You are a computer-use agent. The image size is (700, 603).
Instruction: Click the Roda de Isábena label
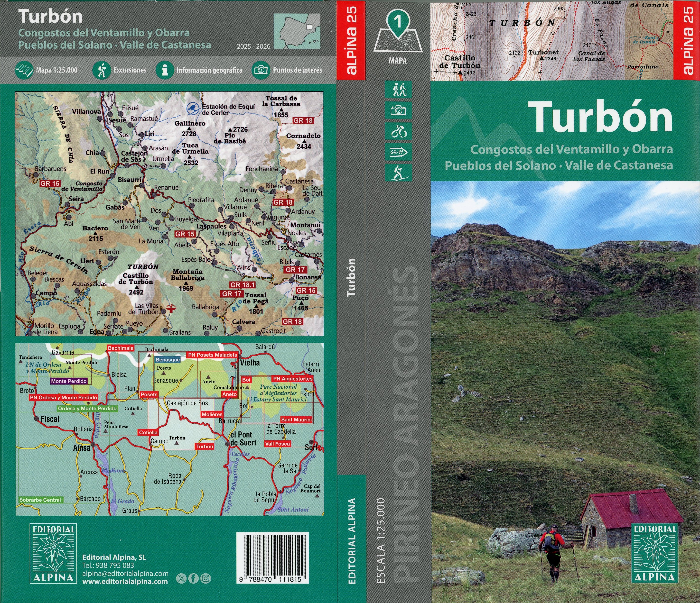pos(168,478)
